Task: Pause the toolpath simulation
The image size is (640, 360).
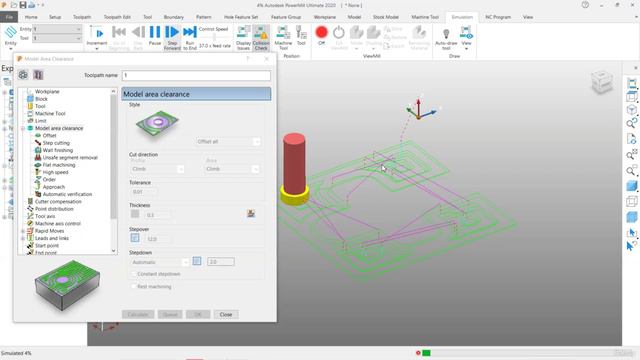Action: coord(155,36)
